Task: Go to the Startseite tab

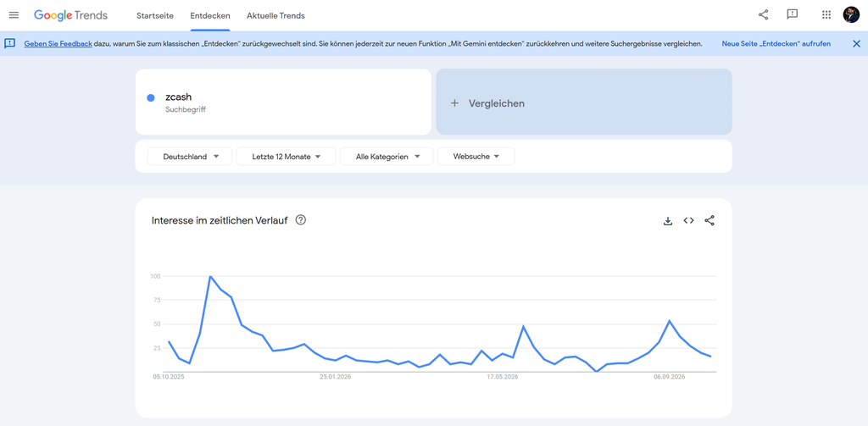Action: (155, 15)
